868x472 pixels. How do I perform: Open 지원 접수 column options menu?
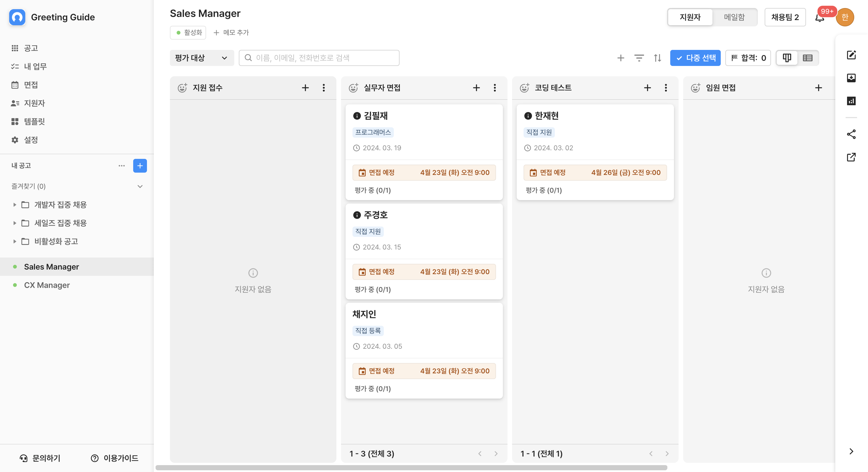[x=324, y=88]
